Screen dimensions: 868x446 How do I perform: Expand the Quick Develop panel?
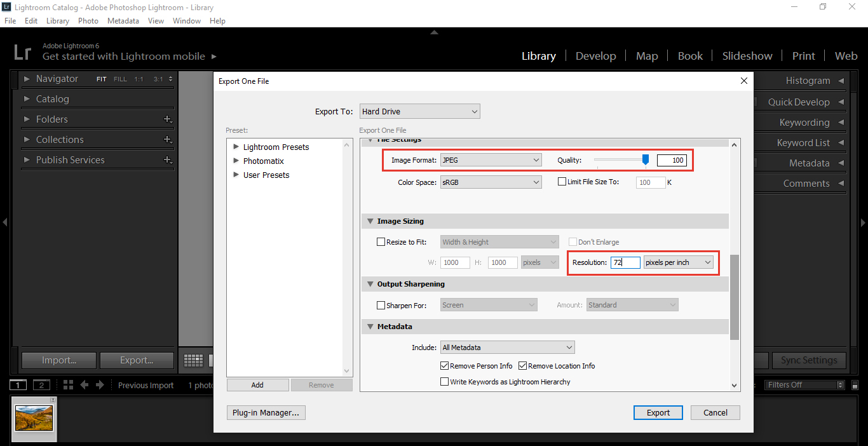[841, 102]
